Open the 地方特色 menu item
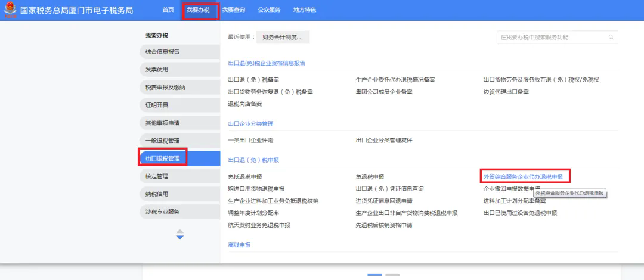This screenshot has width=644, height=280. tap(305, 10)
